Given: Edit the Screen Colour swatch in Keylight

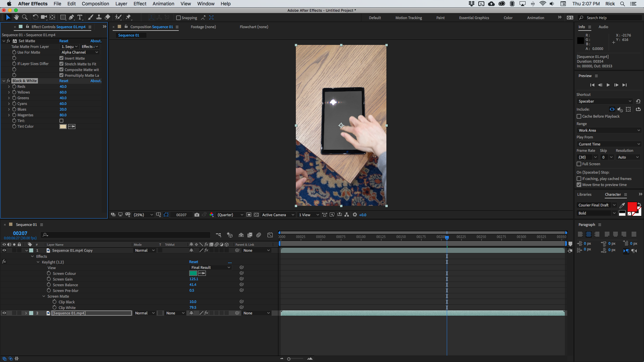Looking at the screenshot, I should 193,273.
